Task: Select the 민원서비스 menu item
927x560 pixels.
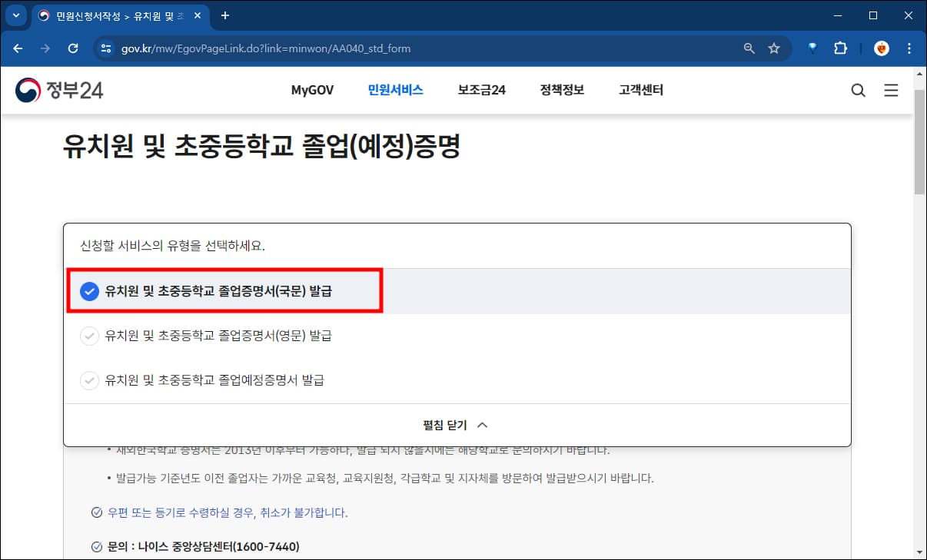Action: [394, 90]
